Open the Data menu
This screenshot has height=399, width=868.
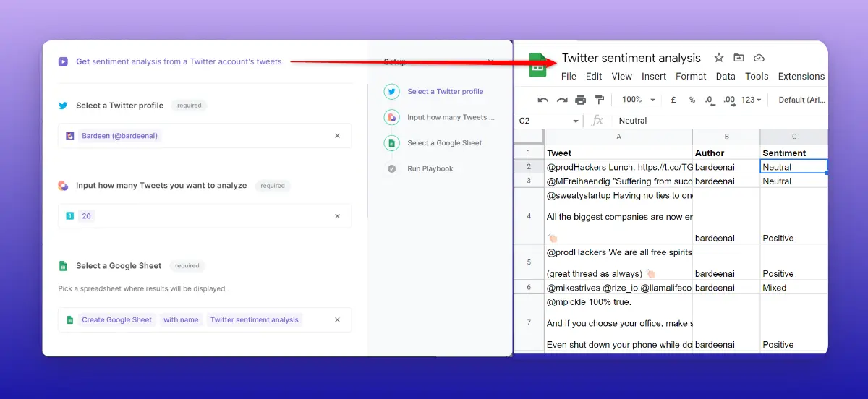point(726,76)
